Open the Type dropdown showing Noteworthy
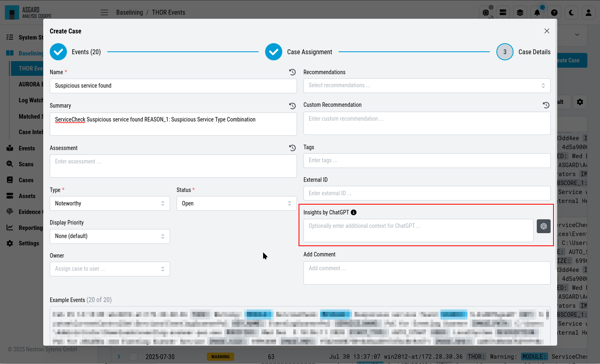This screenshot has height=364, width=600. point(110,203)
